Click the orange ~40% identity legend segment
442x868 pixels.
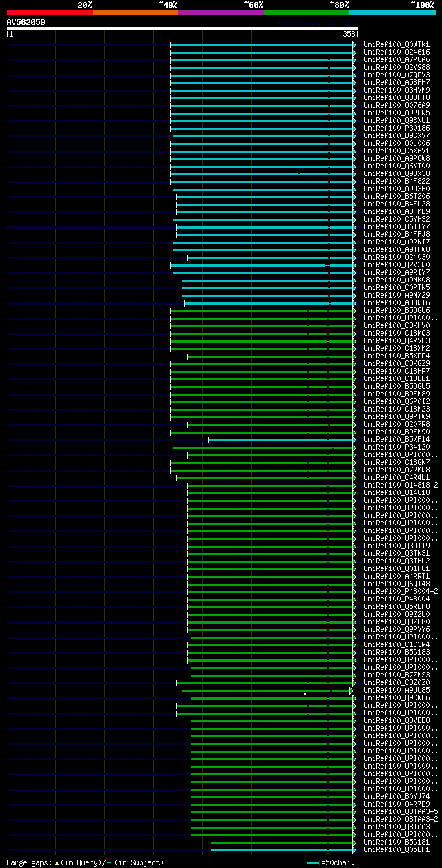pyautogui.click(x=135, y=12)
